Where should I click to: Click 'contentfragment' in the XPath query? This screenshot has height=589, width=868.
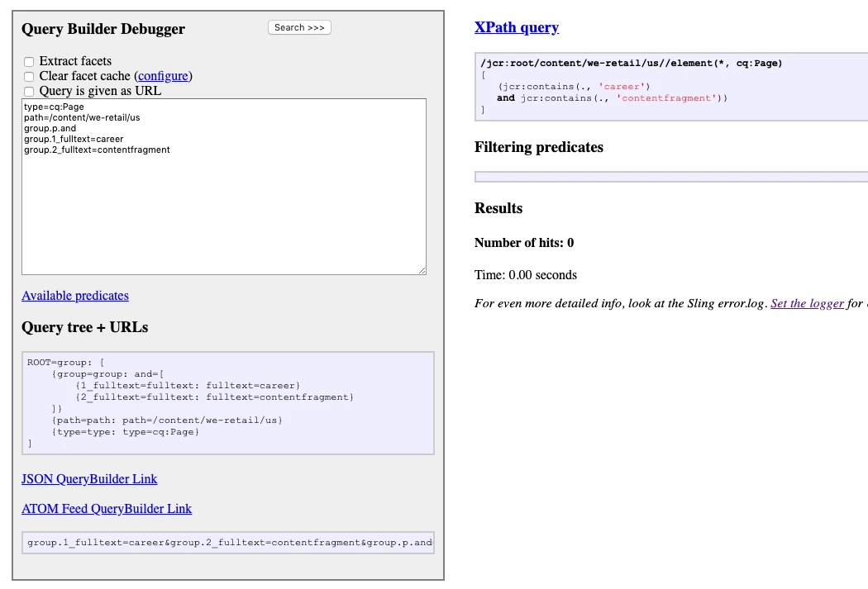pyautogui.click(x=666, y=97)
